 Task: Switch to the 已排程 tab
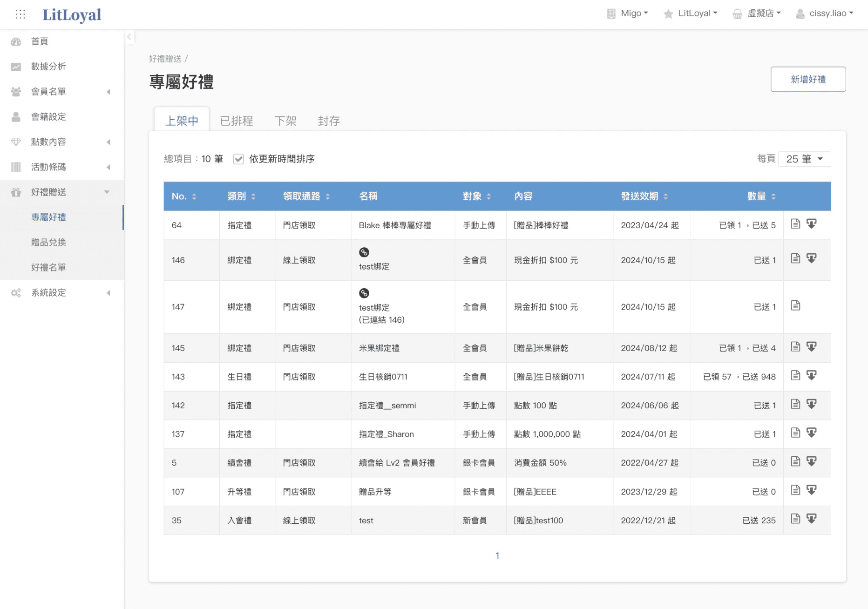(237, 121)
